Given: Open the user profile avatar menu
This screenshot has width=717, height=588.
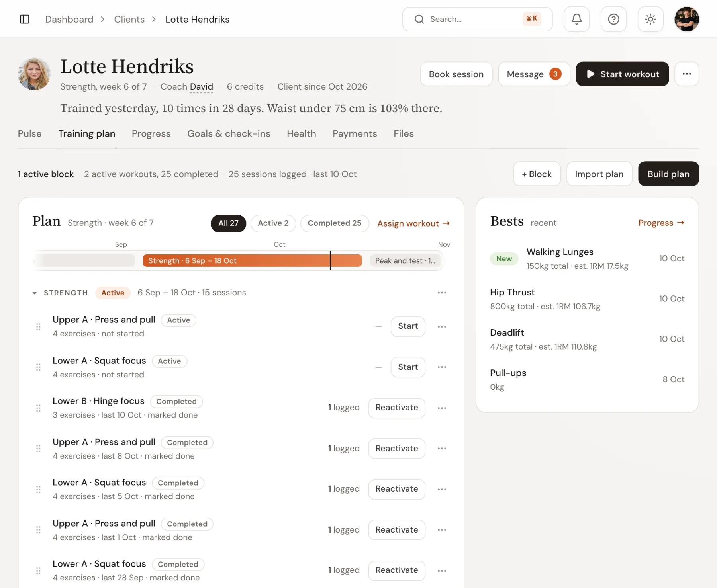Looking at the screenshot, I should coord(687,19).
